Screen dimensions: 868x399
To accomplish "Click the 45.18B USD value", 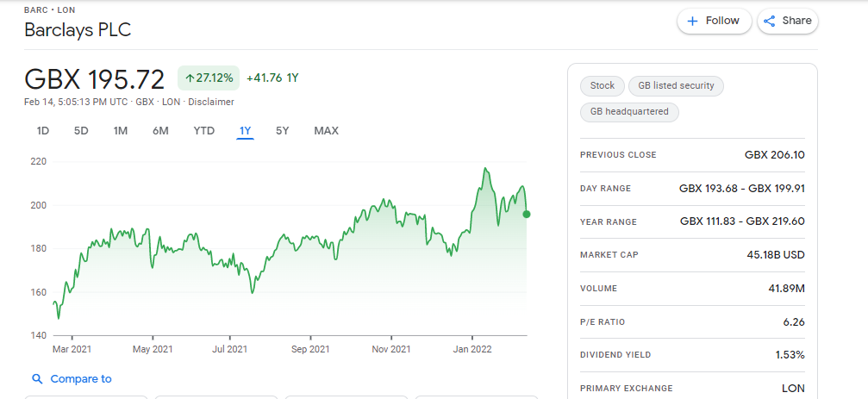I will pos(776,255).
